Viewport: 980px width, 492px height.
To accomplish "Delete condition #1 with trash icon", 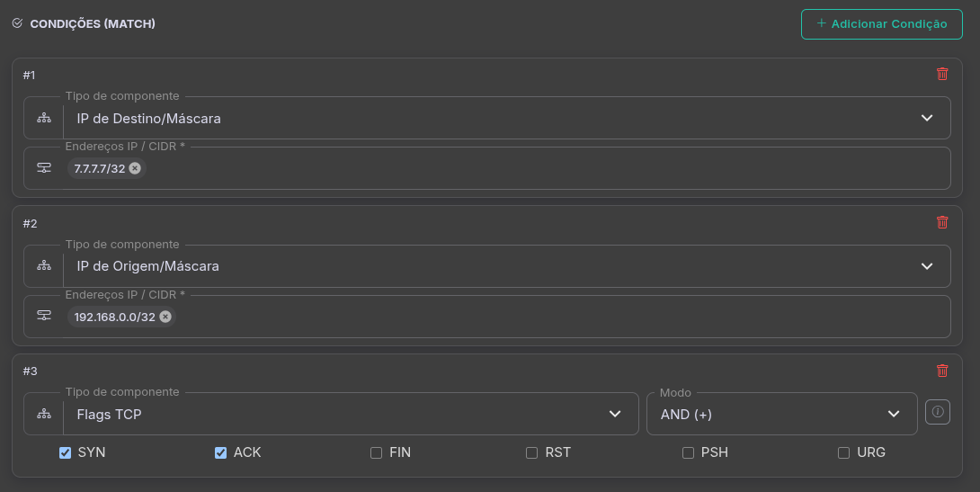I will click(942, 75).
